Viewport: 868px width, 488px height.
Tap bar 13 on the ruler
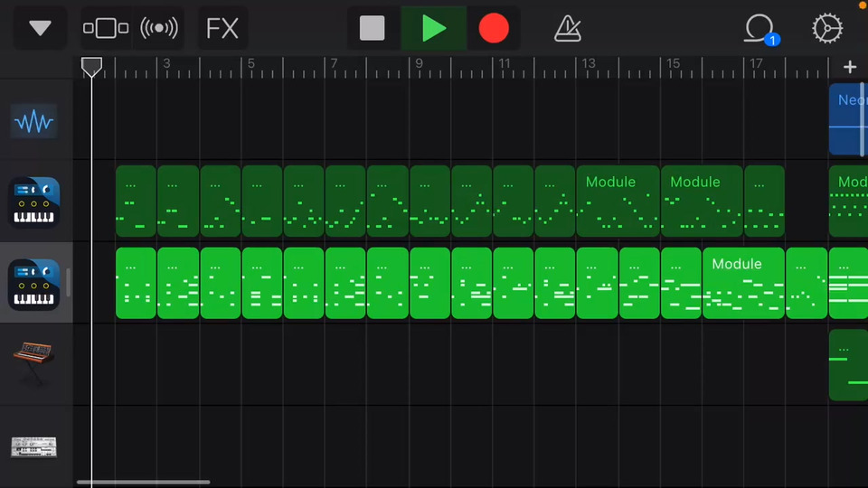point(589,63)
